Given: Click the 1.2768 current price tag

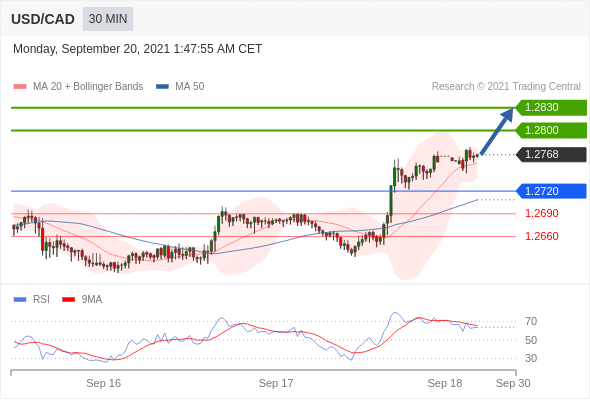Looking at the screenshot, I should coord(551,154).
